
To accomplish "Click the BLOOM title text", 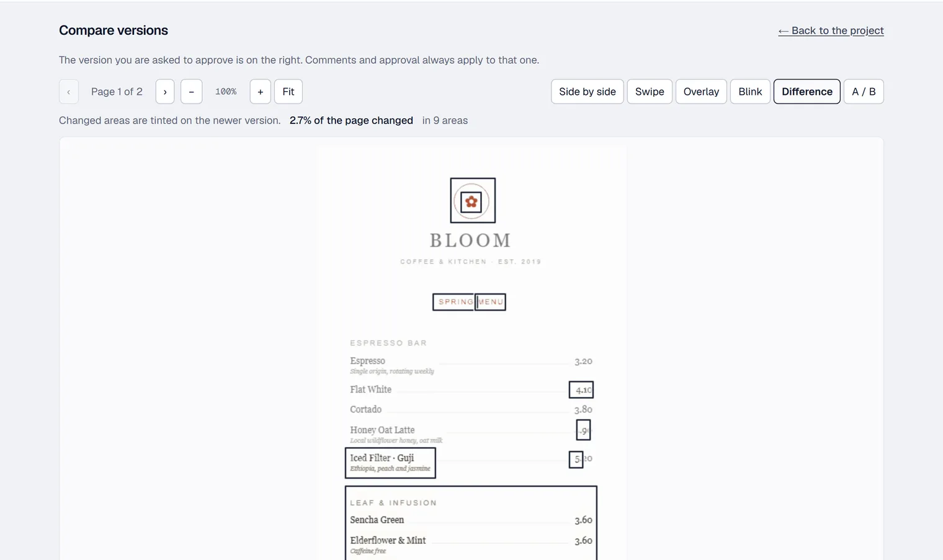I will (x=470, y=240).
